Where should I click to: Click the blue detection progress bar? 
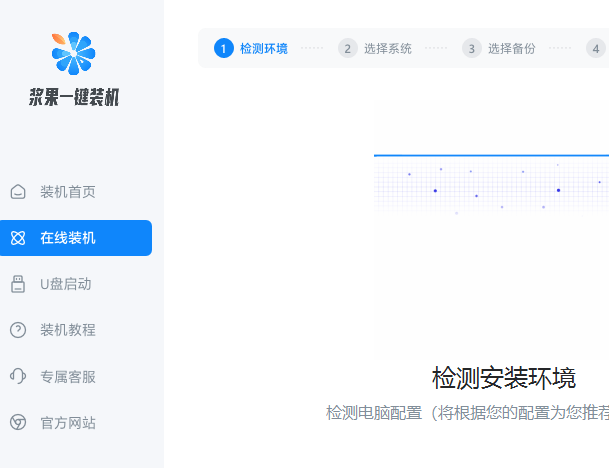click(491, 156)
